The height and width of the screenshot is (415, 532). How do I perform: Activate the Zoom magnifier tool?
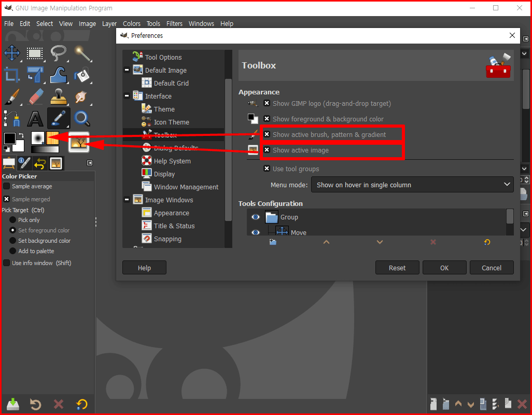pyautogui.click(x=82, y=118)
